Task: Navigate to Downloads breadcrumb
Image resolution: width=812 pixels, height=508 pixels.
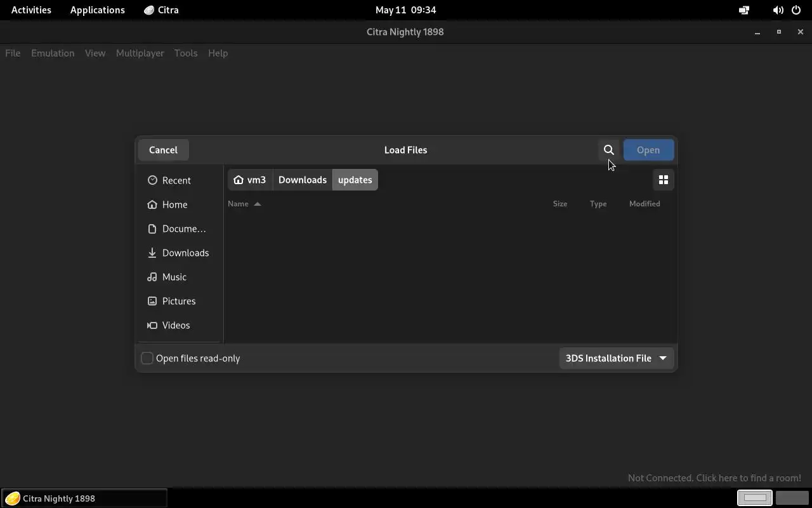Action: pyautogui.click(x=303, y=180)
